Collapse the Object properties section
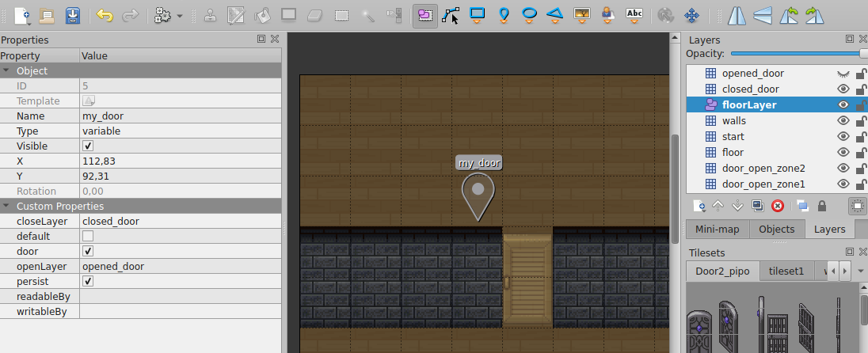The height and width of the screenshot is (353, 868). (x=7, y=71)
